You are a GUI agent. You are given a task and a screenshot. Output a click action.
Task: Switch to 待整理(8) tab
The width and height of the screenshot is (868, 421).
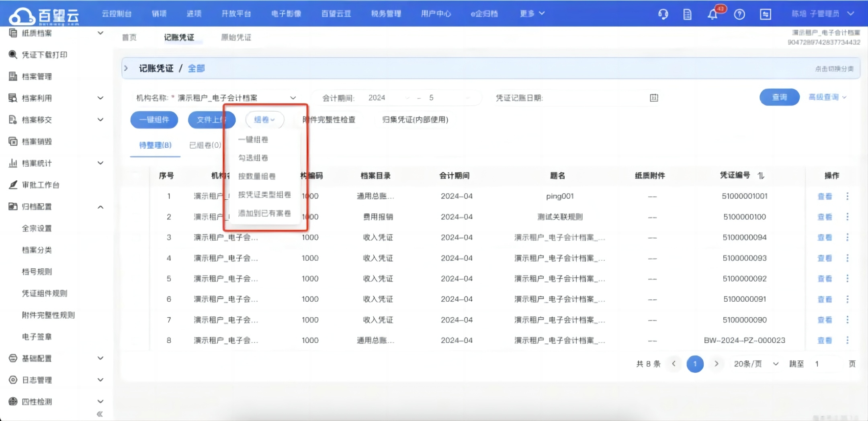tap(155, 145)
